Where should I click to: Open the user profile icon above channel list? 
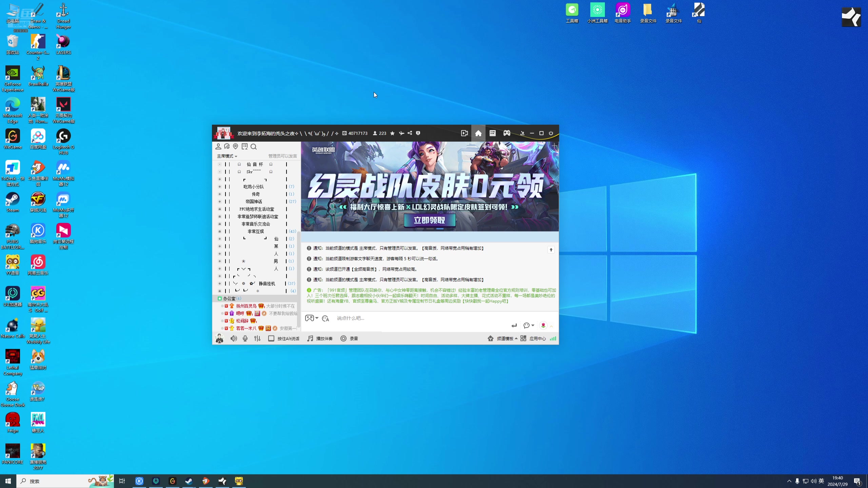(x=218, y=146)
